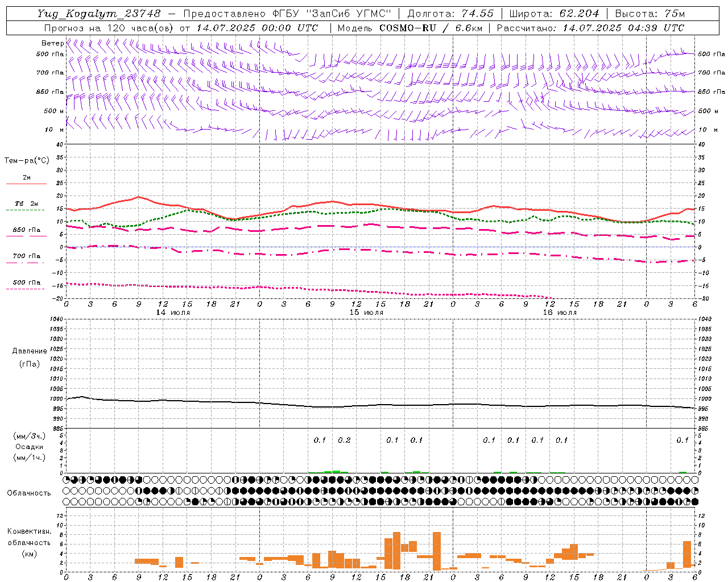
Task: Click the '(мм/1ч.)' precipitation unit label
Action: point(30,458)
